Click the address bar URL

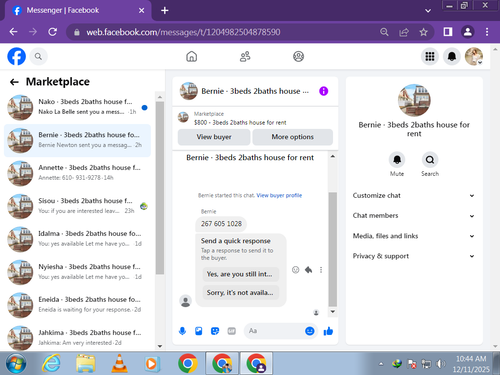[x=183, y=32]
